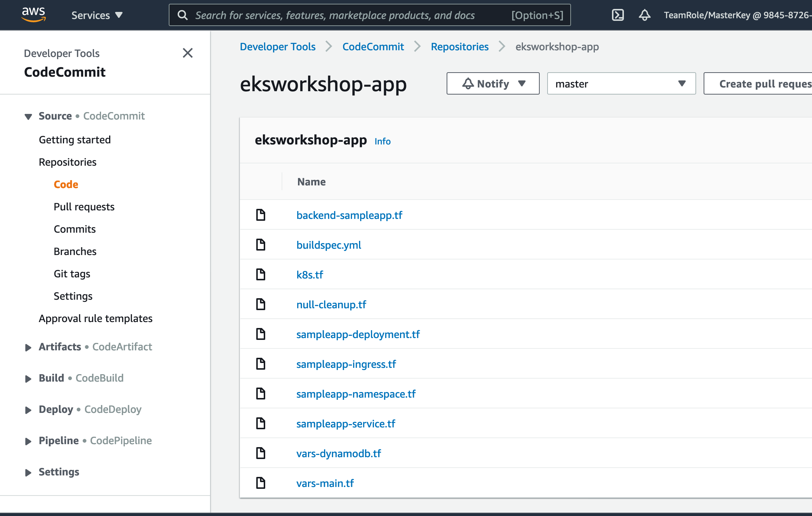
Task: Click file icon beside buildspec.yml
Action: 261,245
